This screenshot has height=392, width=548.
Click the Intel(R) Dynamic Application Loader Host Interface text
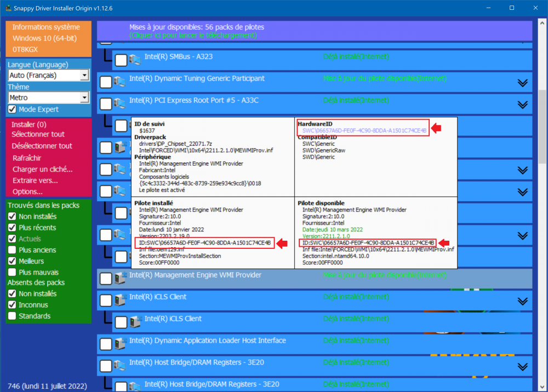(208, 340)
